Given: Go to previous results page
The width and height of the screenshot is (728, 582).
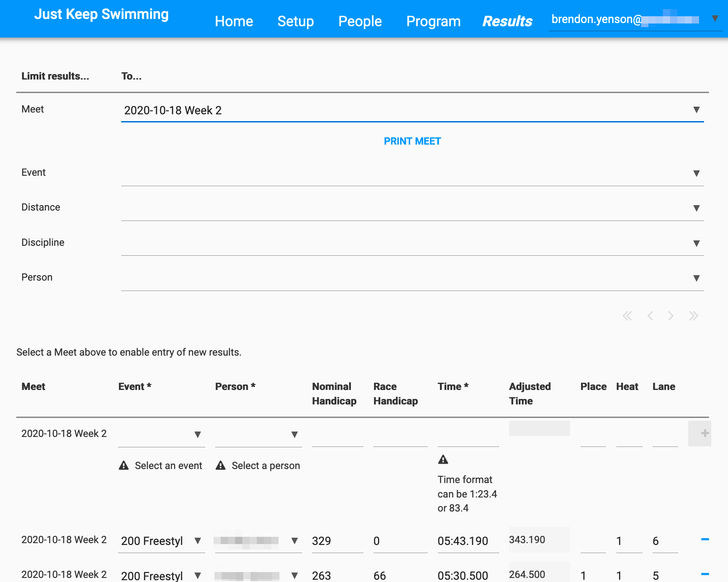Looking at the screenshot, I should (650, 316).
